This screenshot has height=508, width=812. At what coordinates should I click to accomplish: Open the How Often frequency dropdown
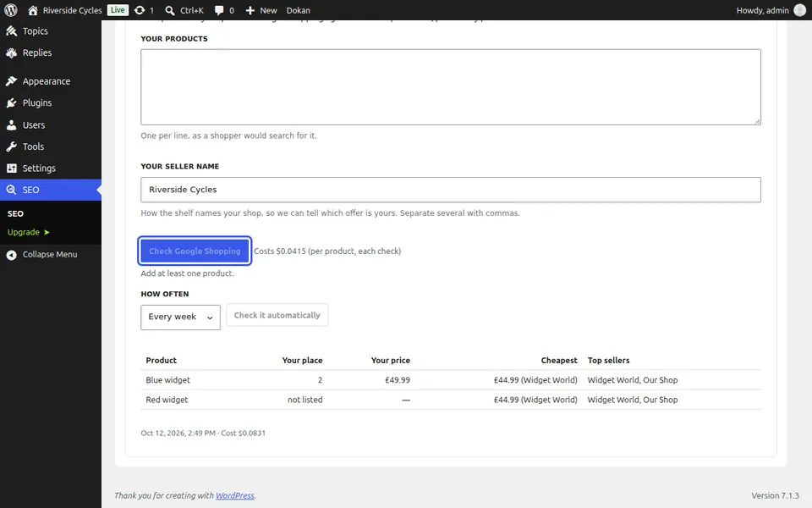pos(180,317)
